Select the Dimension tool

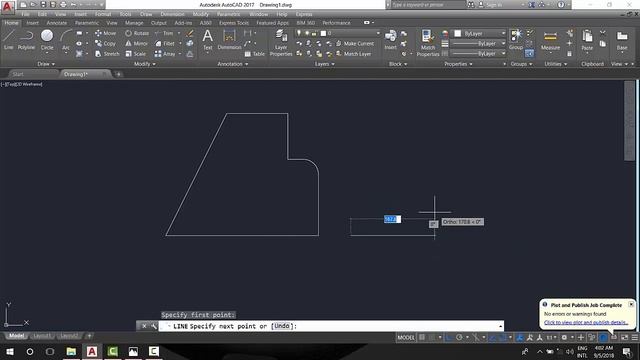coord(229,40)
